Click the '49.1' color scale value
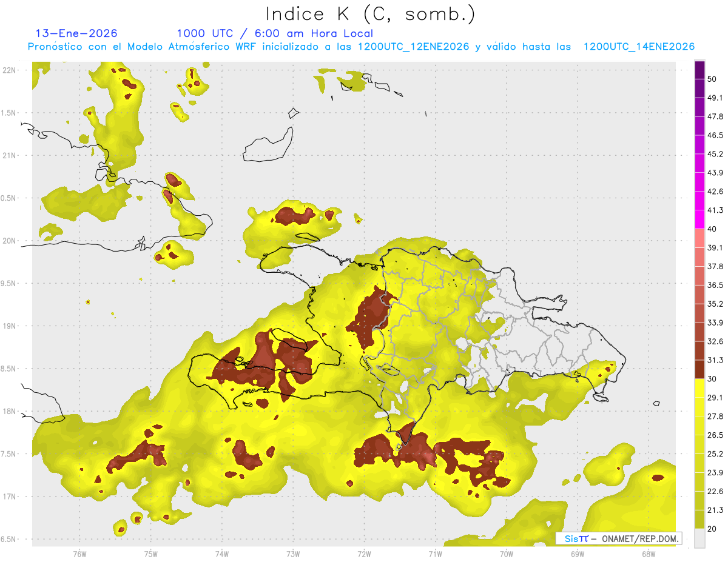This screenshot has height=562, width=728. [715, 98]
